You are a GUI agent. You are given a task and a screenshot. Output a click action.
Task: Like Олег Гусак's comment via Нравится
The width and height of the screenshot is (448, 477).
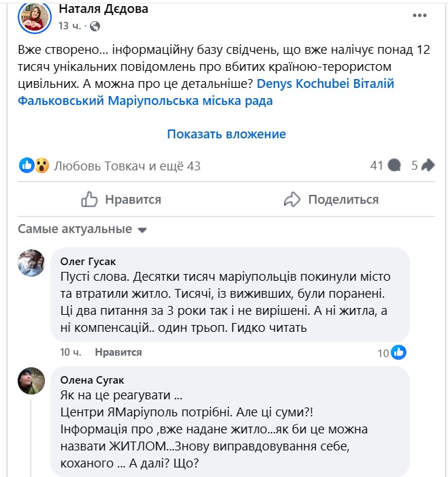click(118, 352)
